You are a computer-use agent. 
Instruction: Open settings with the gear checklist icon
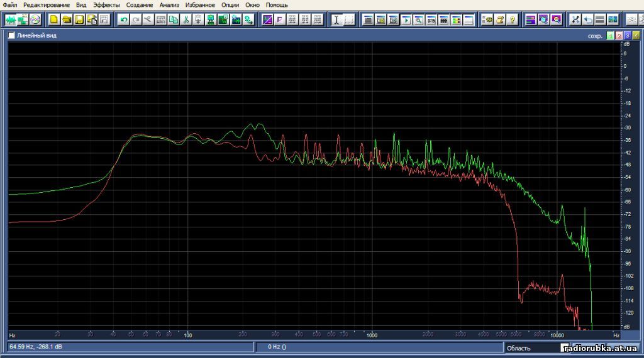[x=487, y=19]
